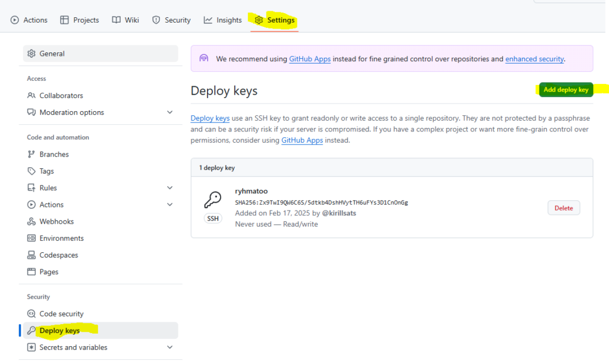Click the Pages browser icon
Image resolution: width=609 pixels, height=364 pixels.
[32, 272]
